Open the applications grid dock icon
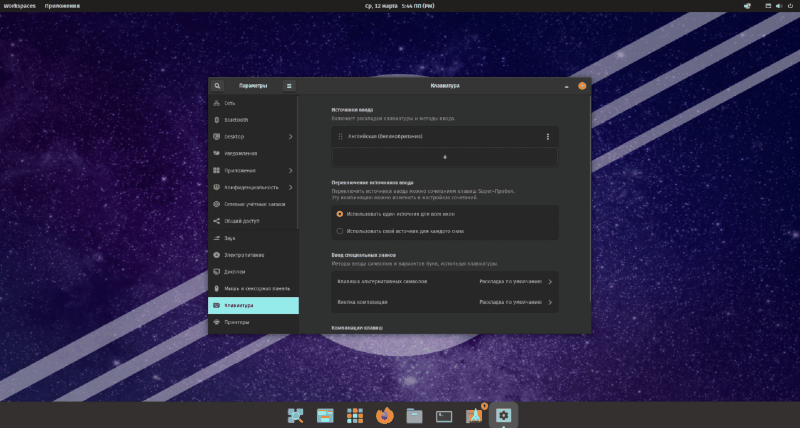 click(x=355, y=416)
